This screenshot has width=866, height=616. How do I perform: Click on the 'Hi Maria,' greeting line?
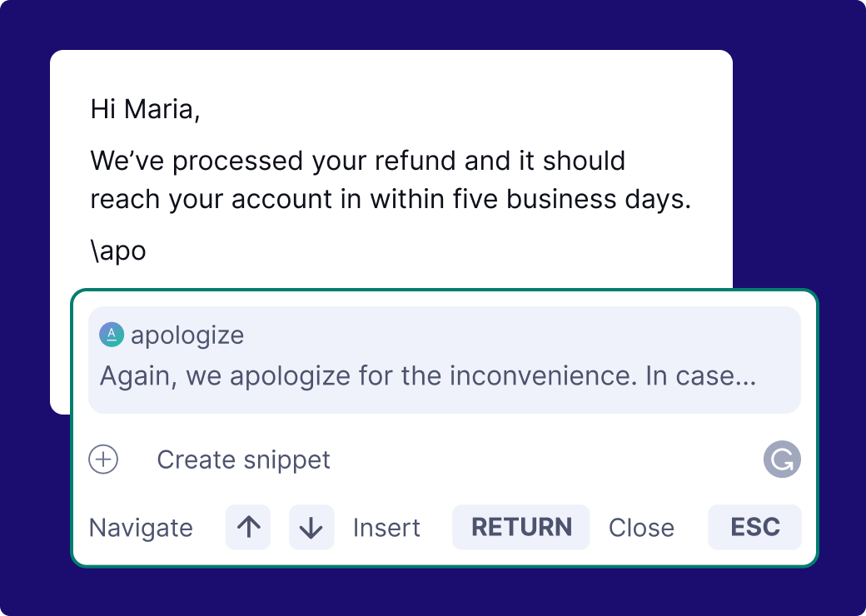pos(145,109)
